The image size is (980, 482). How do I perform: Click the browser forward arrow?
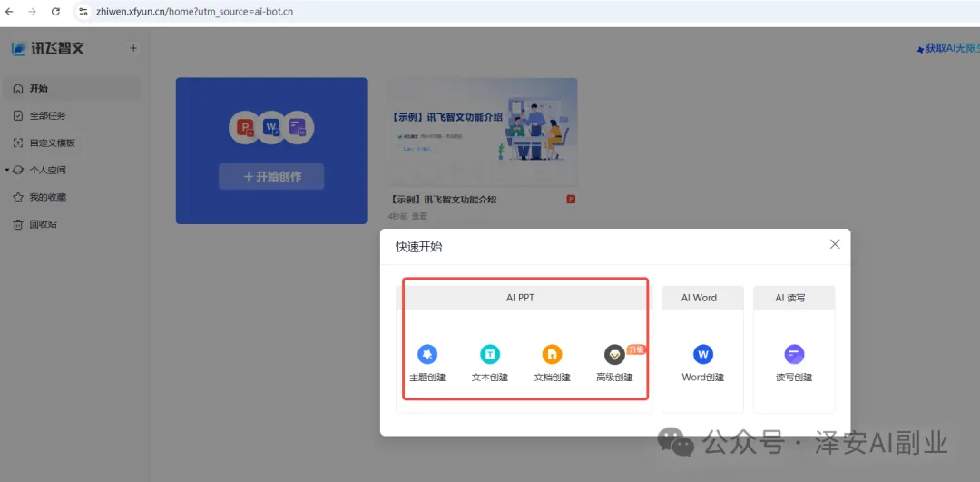point(33,11)
